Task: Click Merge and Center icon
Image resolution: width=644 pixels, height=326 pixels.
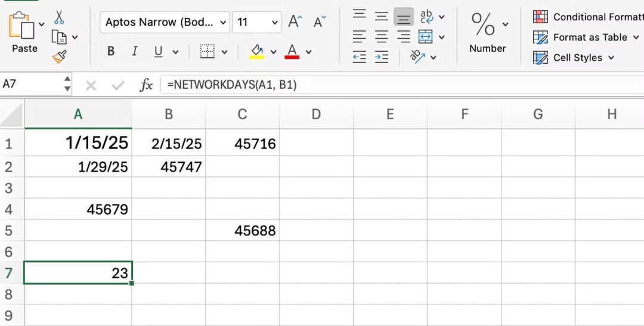Action: click(x=426, y=37)
